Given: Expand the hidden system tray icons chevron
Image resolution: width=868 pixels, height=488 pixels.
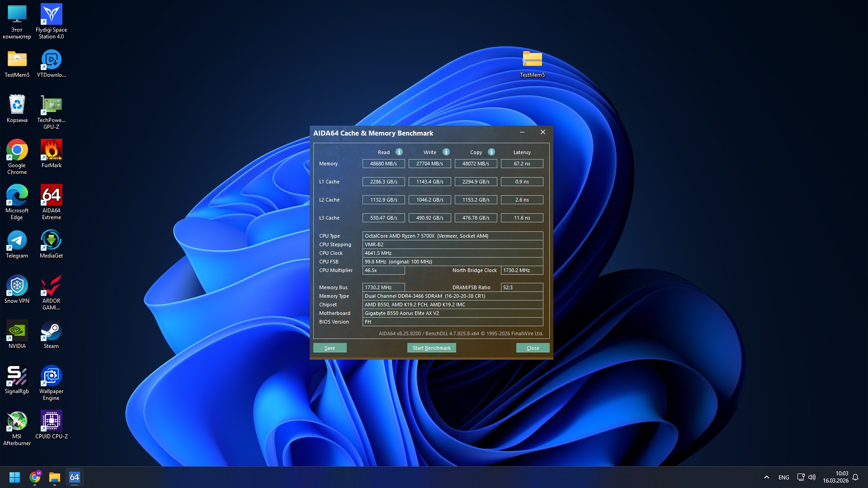Looking at the screenshot, I should pyautogui.click(x=766, y=477).
